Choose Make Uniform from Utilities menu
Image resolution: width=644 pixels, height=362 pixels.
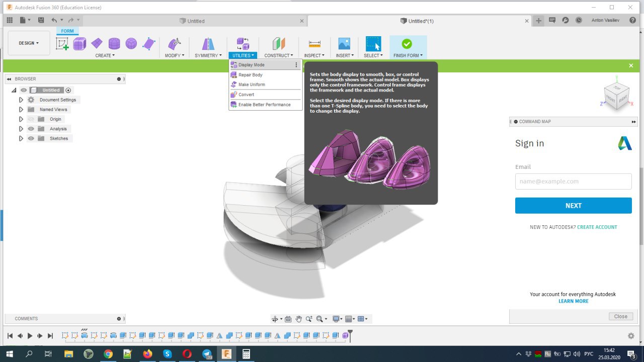[x=265, y=84]
